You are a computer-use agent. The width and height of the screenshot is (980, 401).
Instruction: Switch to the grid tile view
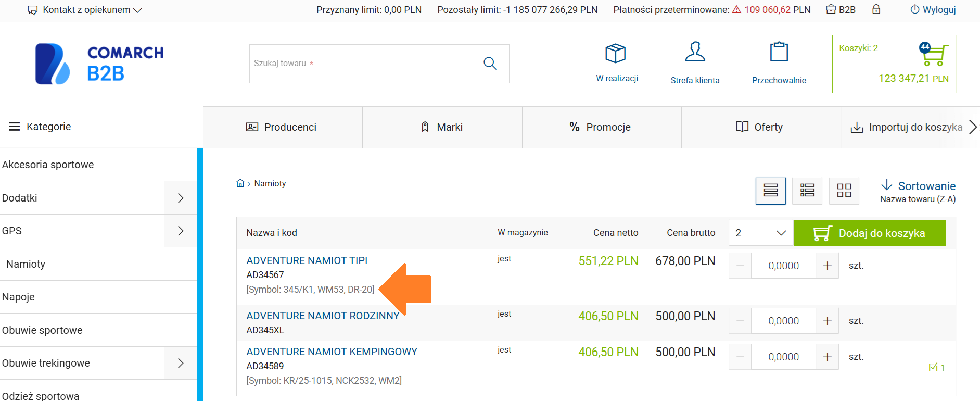pyautogui.click(x=844, y=191)
